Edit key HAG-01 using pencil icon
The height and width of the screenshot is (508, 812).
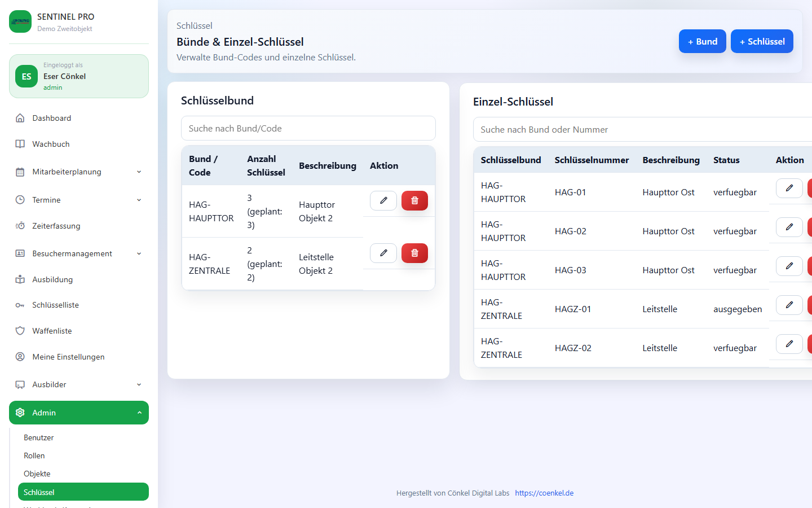point(789,188)
